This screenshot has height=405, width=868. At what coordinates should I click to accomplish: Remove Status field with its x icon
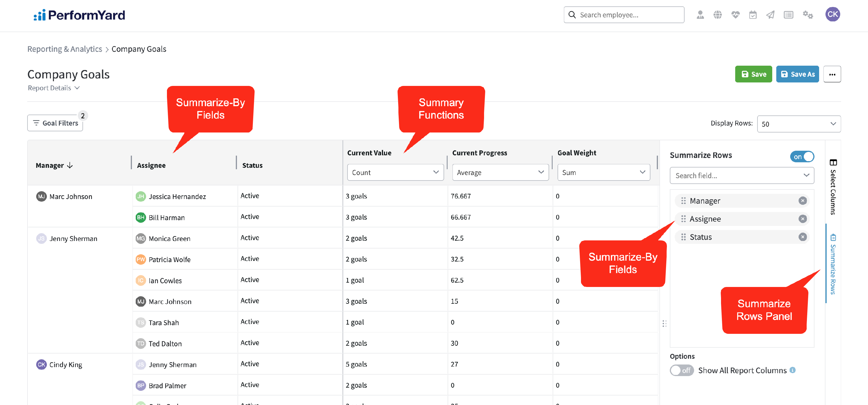click(802, 237)
